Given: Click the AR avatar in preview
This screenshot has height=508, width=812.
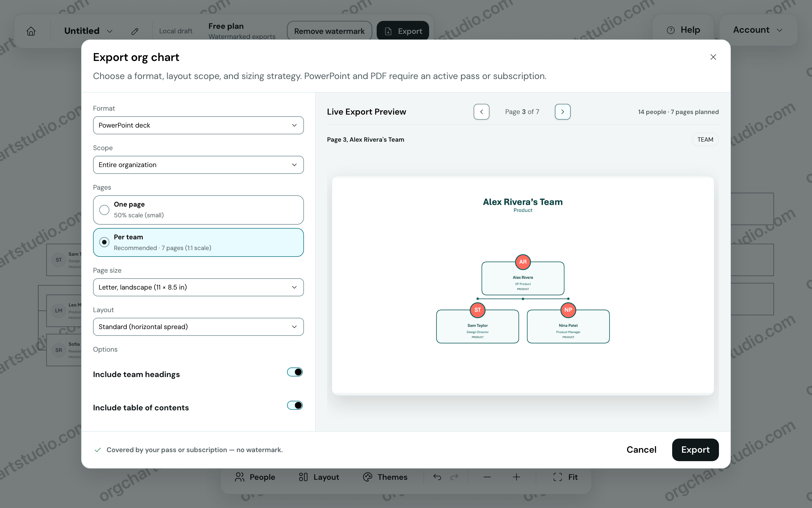Looking at the screenshot, I should (523, 262).
